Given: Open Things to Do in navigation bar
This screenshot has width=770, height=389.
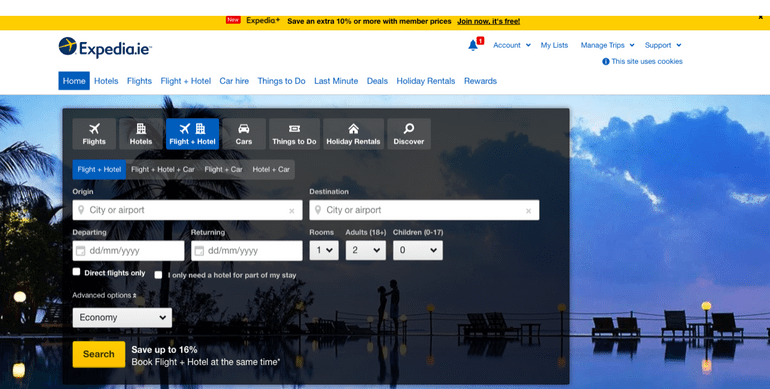Looking at the screenshot, I should coord(281,81).
